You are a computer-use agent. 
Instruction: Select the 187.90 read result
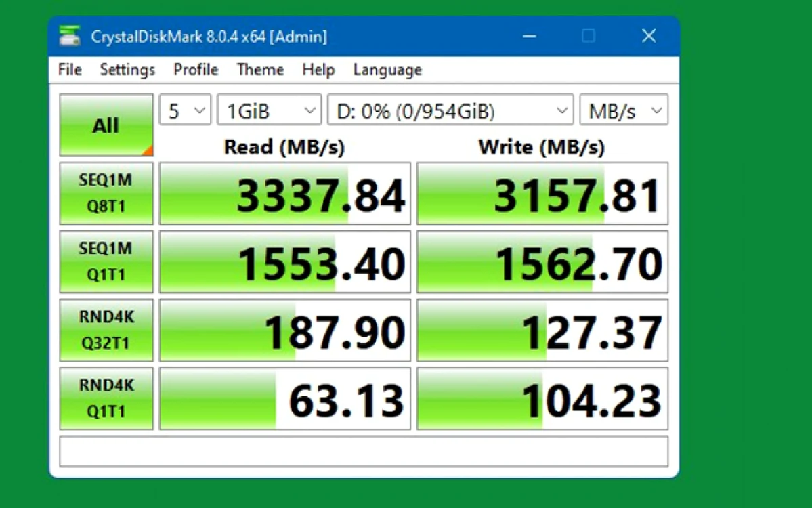pyautogui.click(x=285, y=330)
